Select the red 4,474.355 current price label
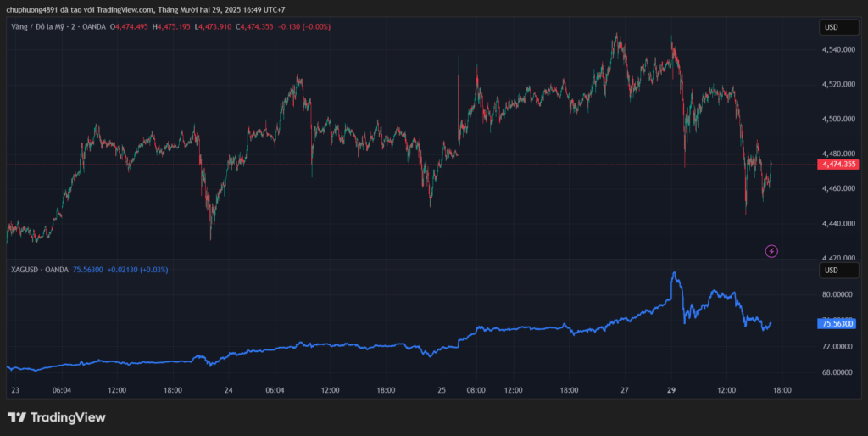The height and width of the screenshot is (436, 868). [x=837, y=164]
